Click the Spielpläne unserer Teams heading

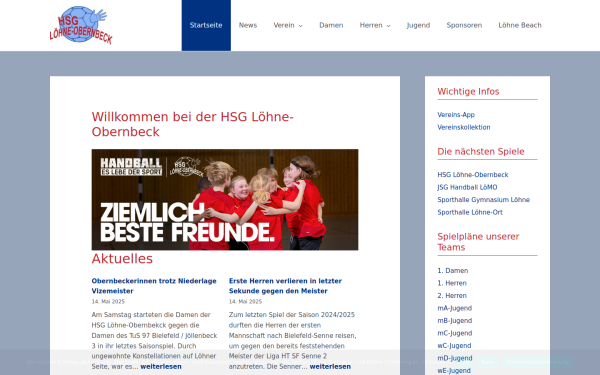(x=478, y=242)
